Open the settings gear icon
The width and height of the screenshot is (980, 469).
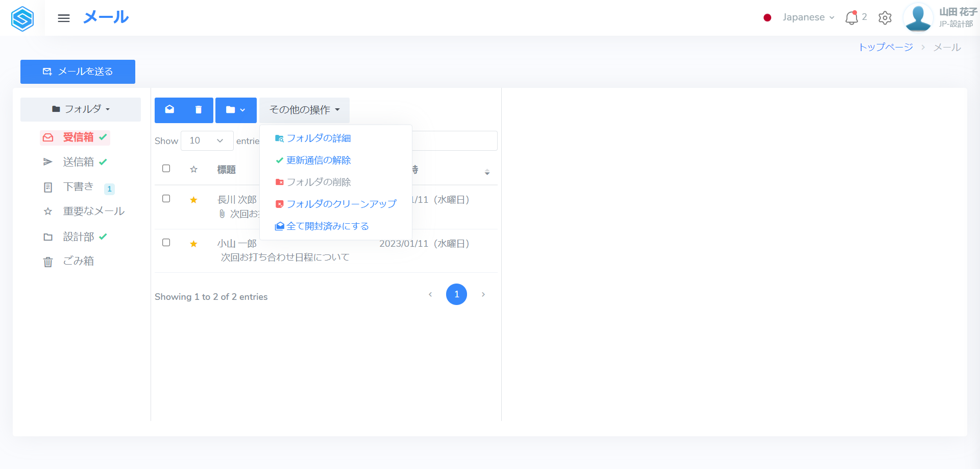885,18
